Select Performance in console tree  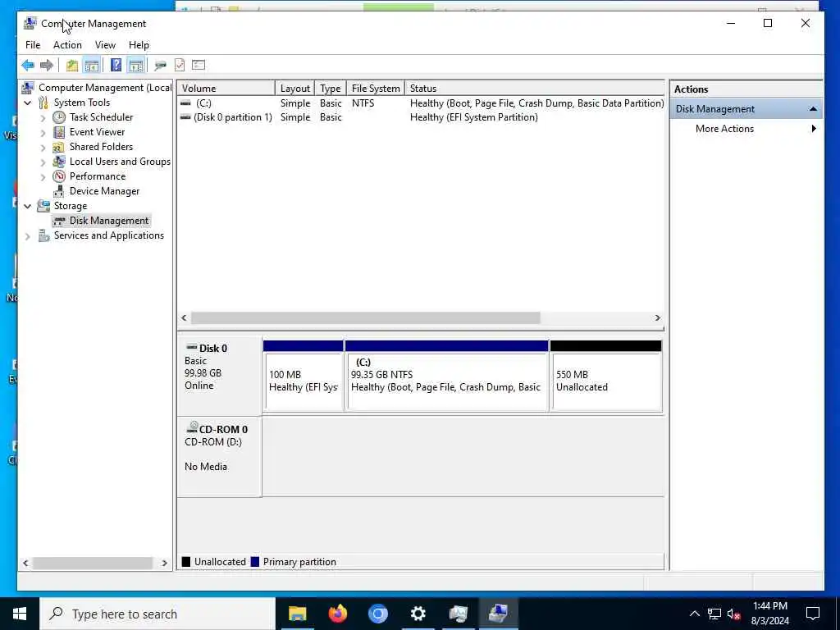click(x=97, y=176)
